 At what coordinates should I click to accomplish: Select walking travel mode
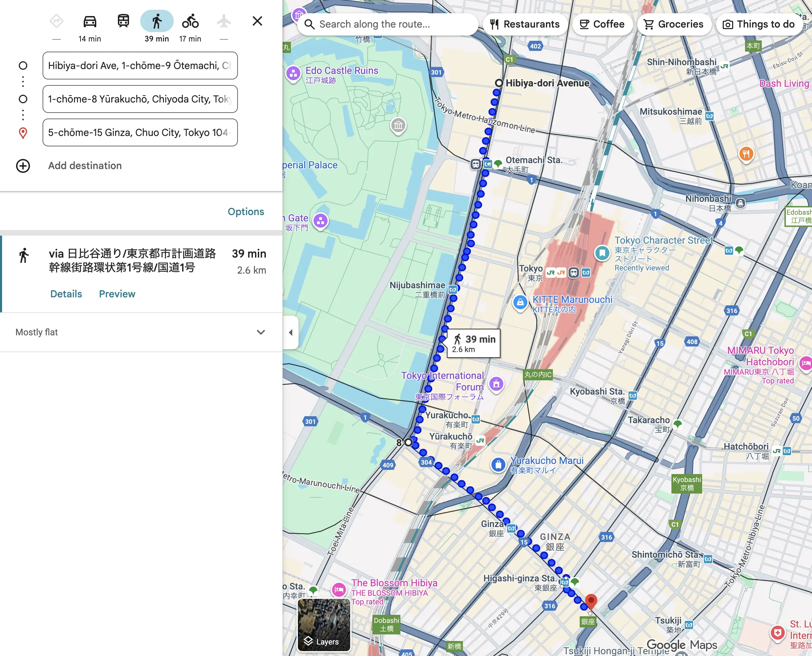(x=157, y=22)
